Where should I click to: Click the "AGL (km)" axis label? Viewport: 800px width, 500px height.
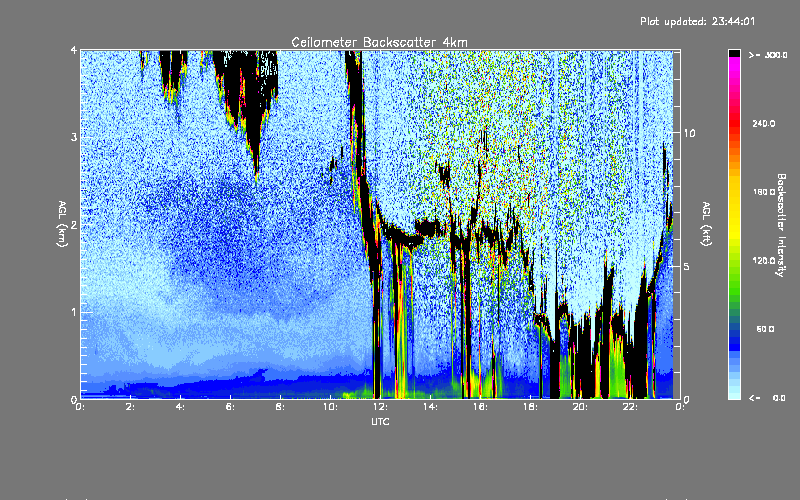point(62,224)
